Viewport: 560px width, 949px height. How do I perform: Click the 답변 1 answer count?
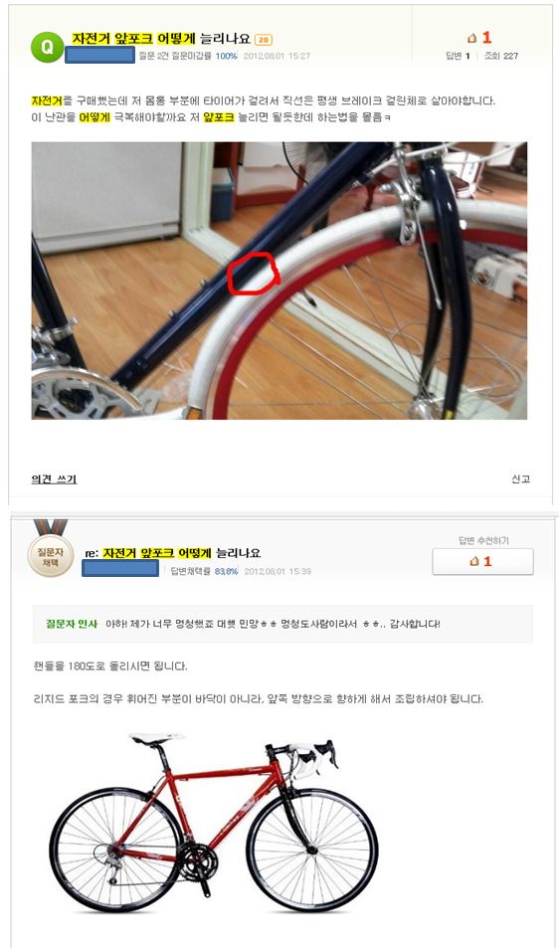(x=458, y=56)
